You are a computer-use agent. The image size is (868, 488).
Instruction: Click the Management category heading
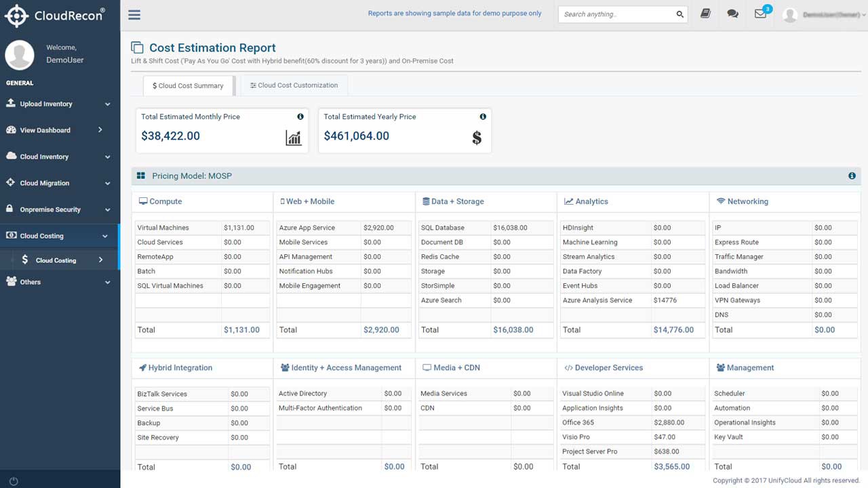(x=750, y=367)
